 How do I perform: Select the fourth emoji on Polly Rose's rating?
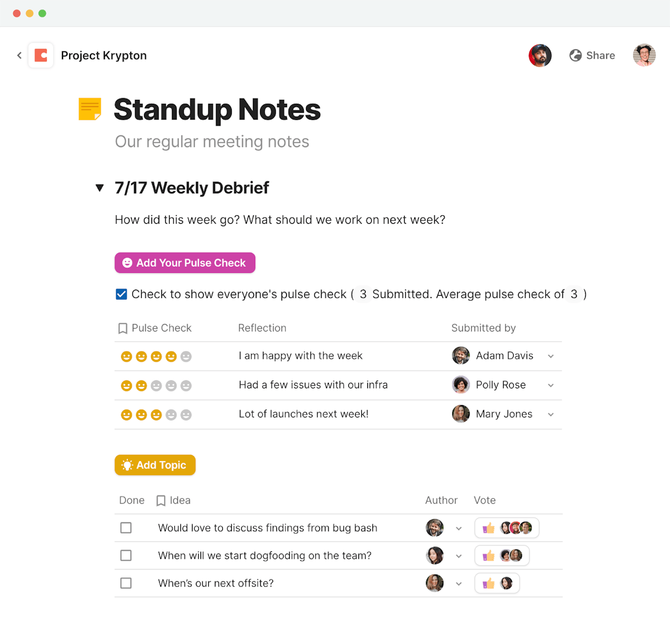(x=171, y=385)
